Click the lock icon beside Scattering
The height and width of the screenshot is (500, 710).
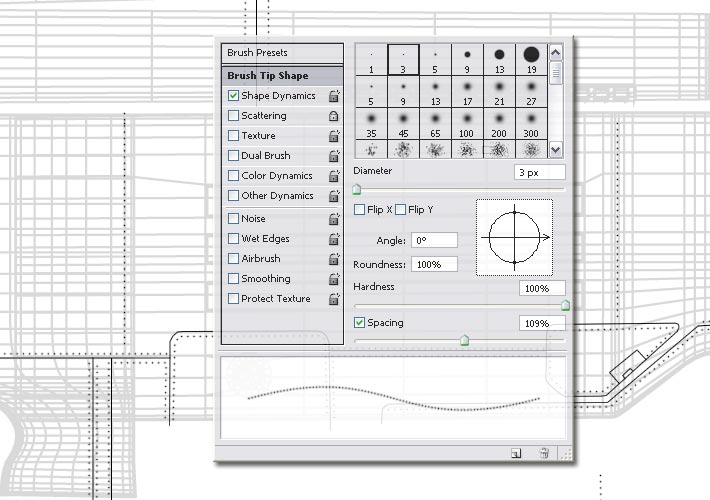(334, 116)
